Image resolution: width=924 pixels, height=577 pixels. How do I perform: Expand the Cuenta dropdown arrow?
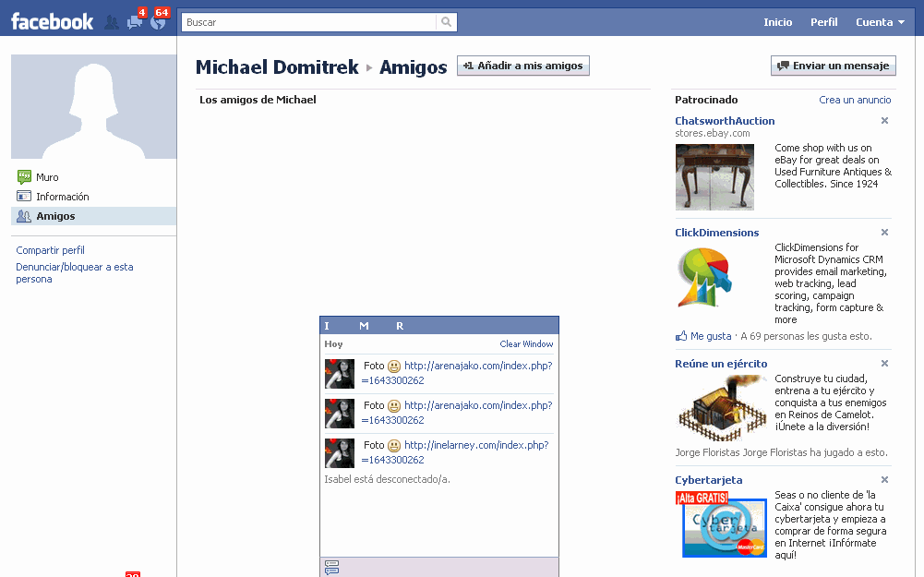coord(901,22)
